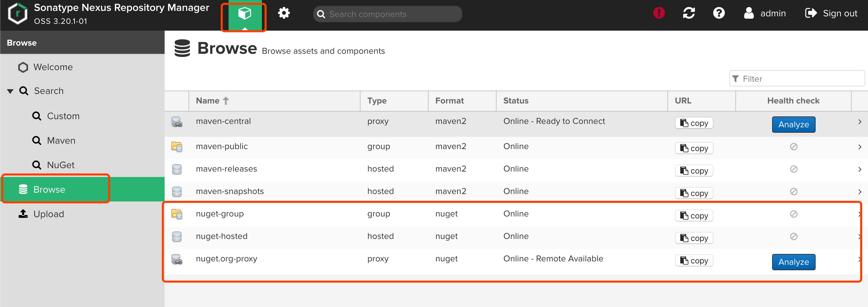Click the maven-releases hosted database icon
Screen dimensions: 868x307
pyautogui.click(x=177, y=169)
